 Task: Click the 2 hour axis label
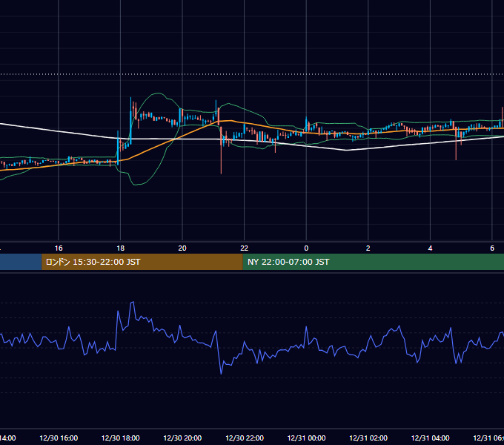tap(368, 248)
